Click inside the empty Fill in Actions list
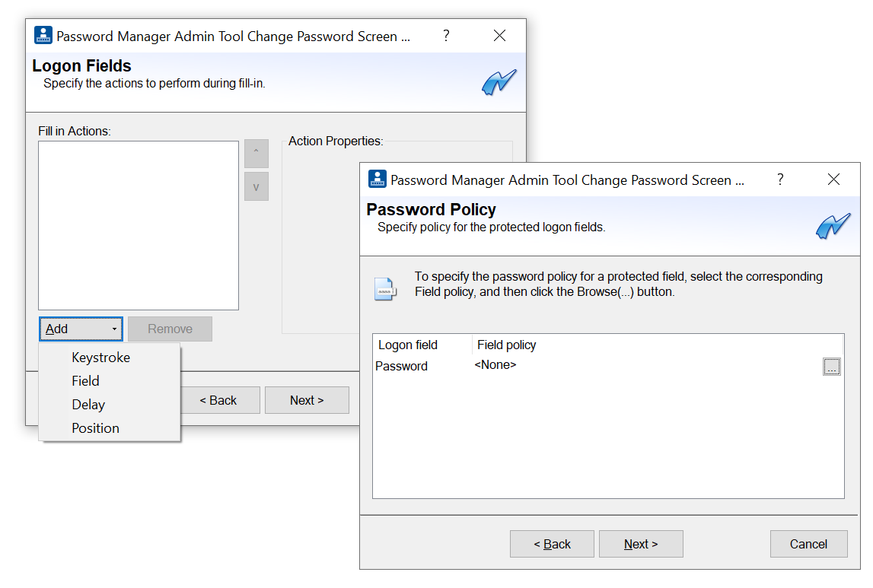The image size is (873, 588). pos(139,225)
